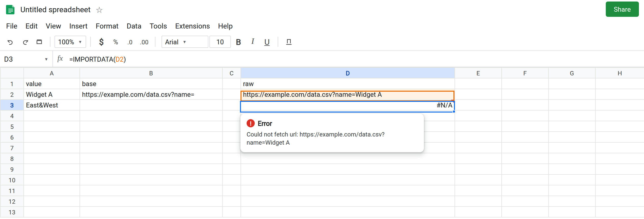Star the Untitled spreadsheet
644x219 pixels.
99,10
